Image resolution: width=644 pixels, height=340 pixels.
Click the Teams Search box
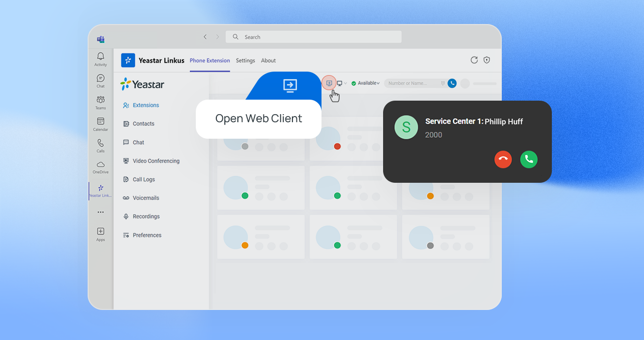click(x=313, y=37)
